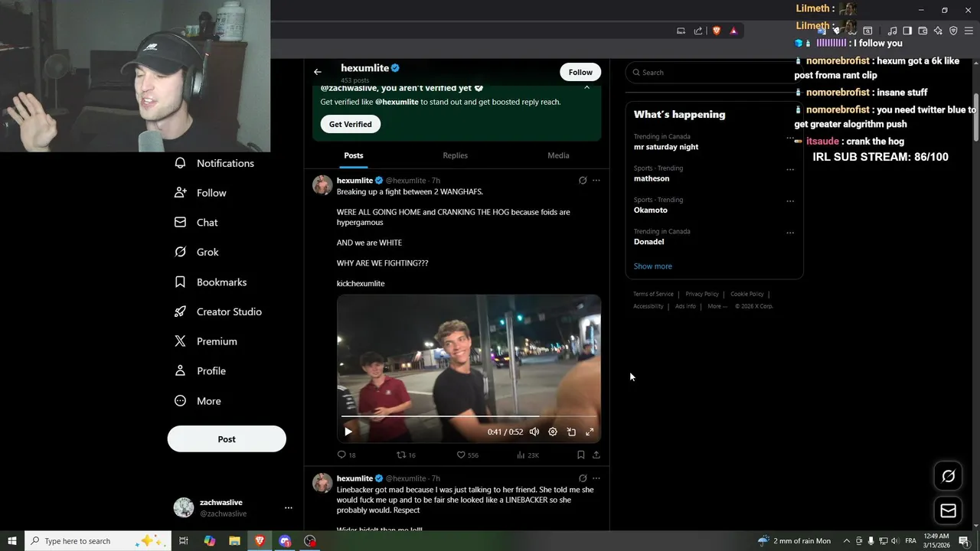Open more options on WANGHAFS post
Viewport: 980px width, 551px height.
coord(596,181)
